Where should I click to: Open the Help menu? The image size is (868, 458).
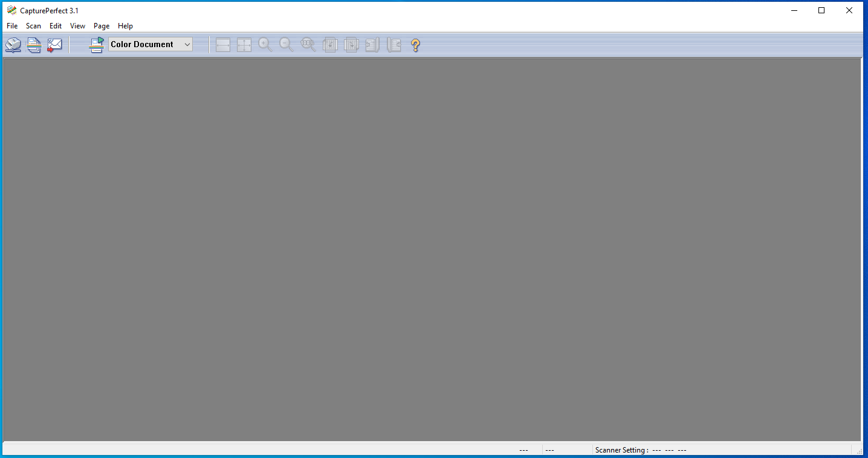(x=125, y=26)
